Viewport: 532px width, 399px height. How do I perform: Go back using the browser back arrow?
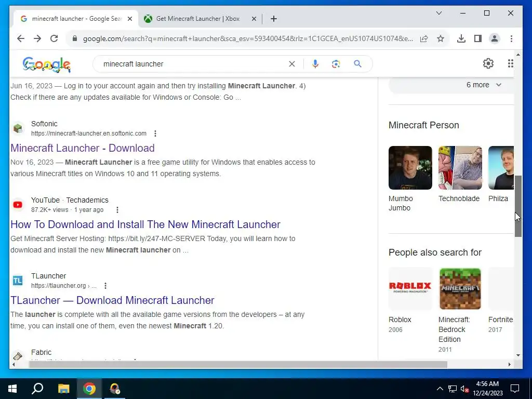point(21,38)
